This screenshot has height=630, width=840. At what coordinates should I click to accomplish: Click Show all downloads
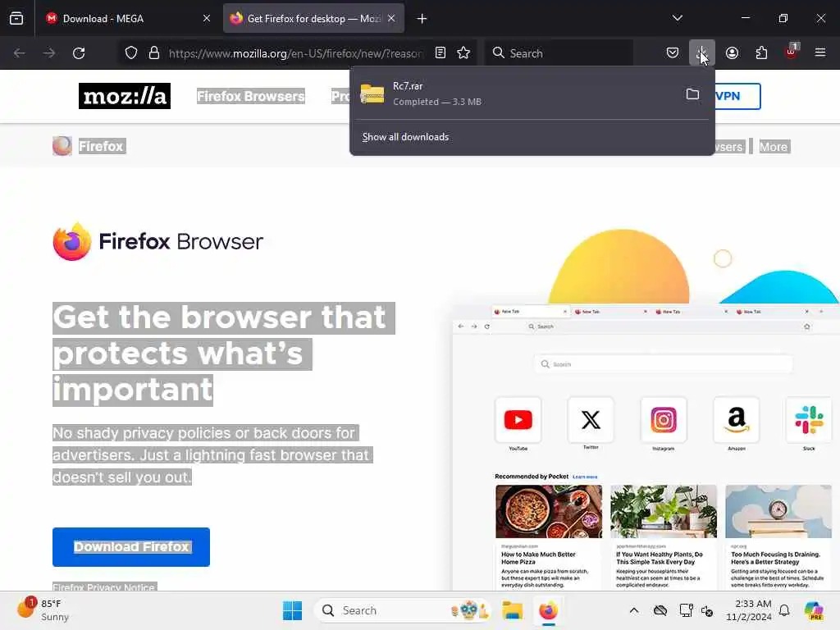click(405, 137)
